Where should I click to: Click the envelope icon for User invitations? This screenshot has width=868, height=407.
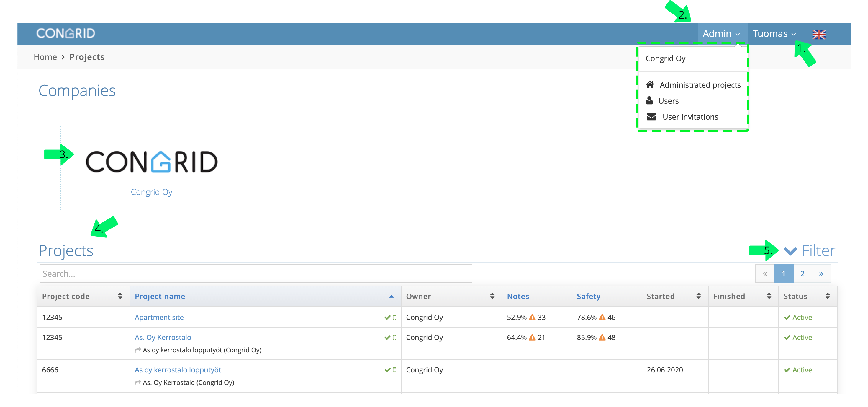(651, 117)
